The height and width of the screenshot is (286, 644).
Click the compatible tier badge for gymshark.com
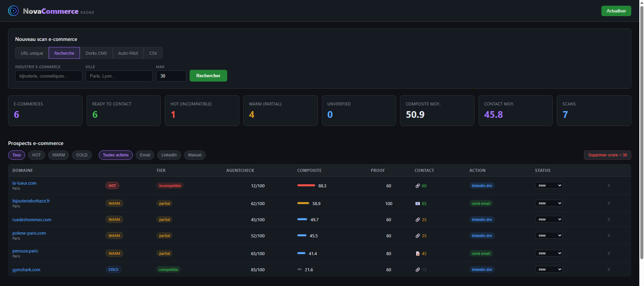coord(168,270)
